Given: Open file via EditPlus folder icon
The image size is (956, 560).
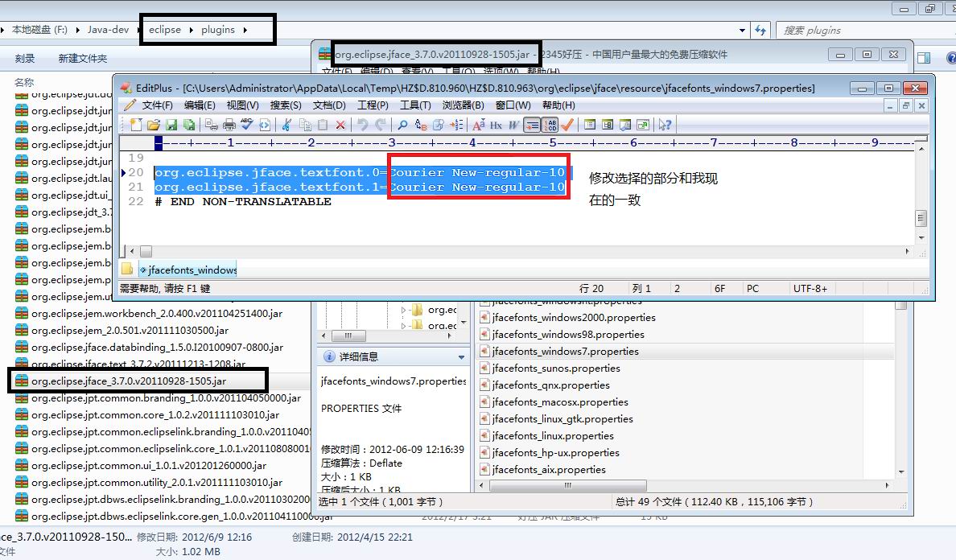Looking at the screenshot, I should [155, 125].
